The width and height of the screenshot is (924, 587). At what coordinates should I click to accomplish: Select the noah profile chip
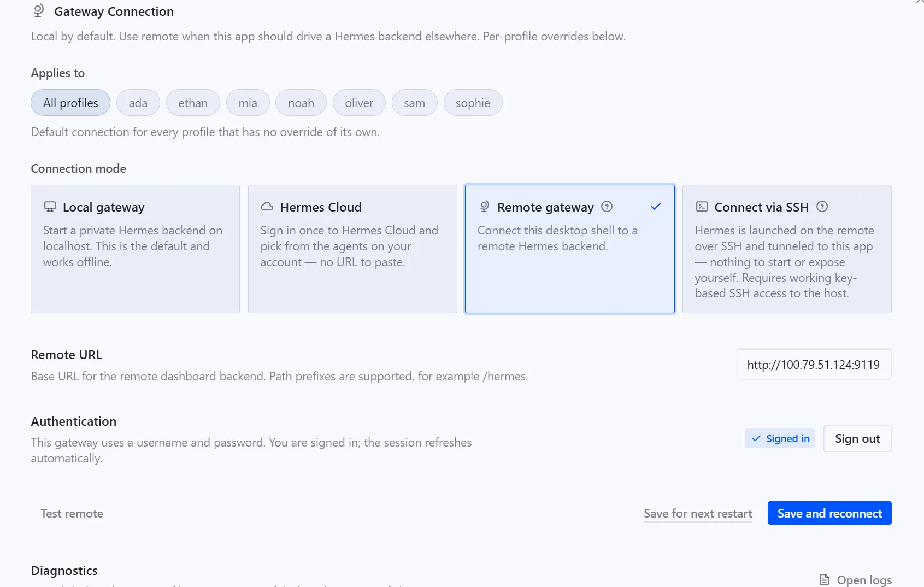click(301, 103)
